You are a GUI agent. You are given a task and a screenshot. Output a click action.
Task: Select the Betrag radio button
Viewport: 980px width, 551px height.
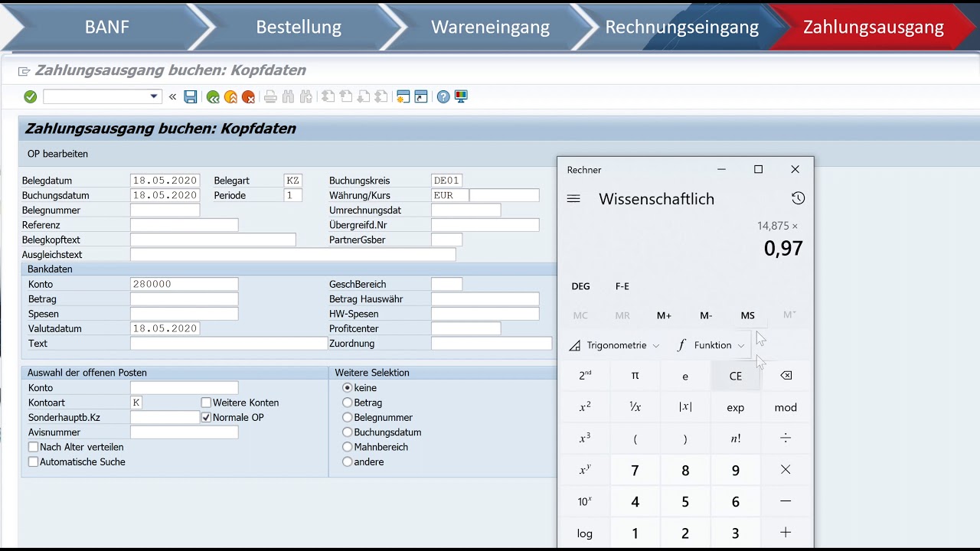(x=347, y=403)
